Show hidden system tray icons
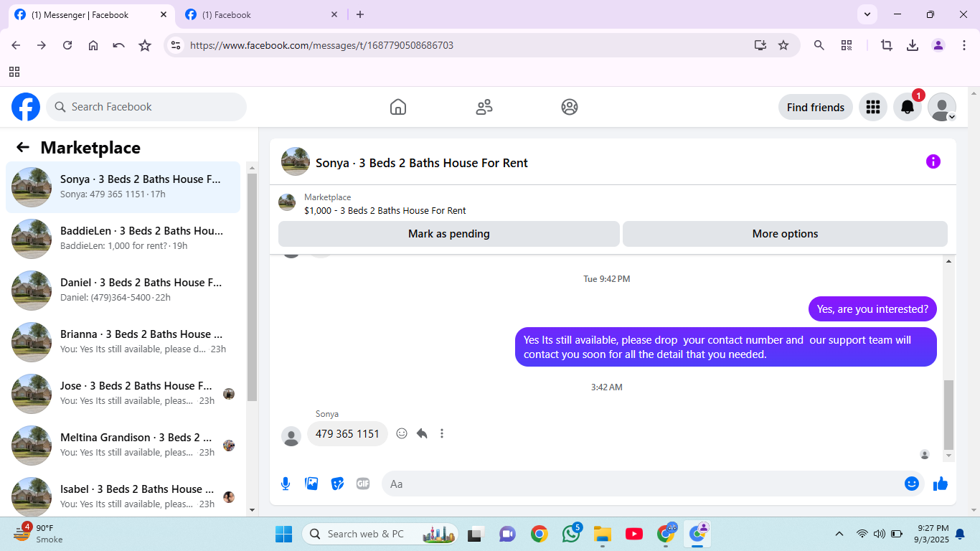980x551 pixels. 839,534
